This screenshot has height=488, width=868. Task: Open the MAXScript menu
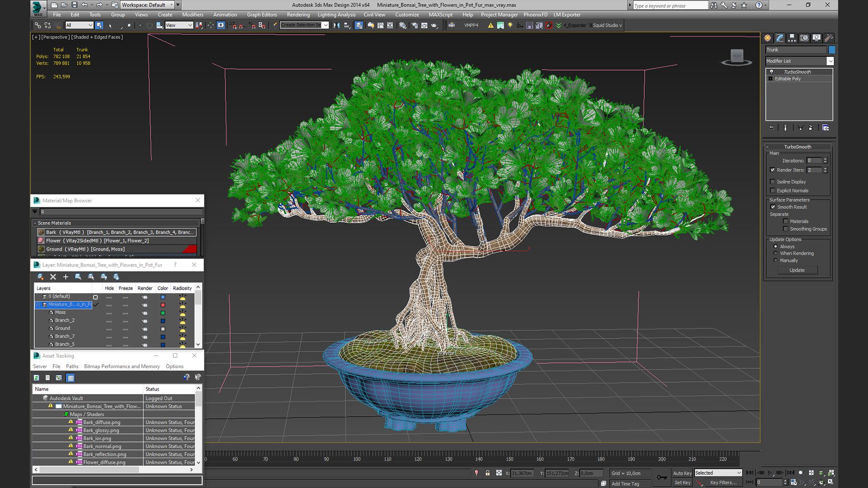coord(440,15)
